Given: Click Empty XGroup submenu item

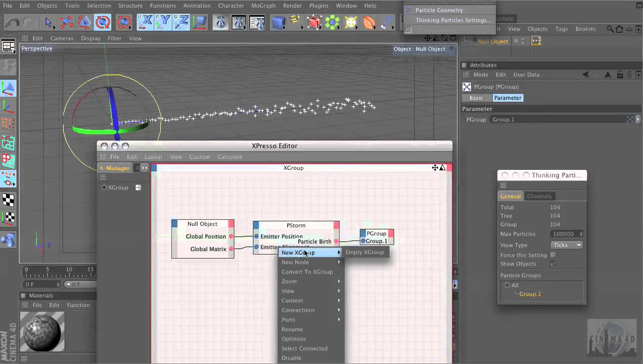Looking at the screenshot, I should [x=364, y=252].
